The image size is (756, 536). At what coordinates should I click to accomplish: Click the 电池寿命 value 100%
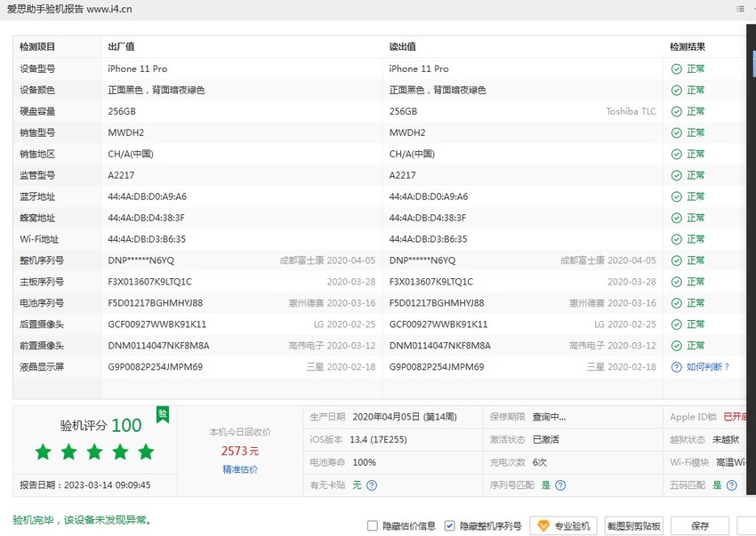pyautogui.click(x=365, y=462)
